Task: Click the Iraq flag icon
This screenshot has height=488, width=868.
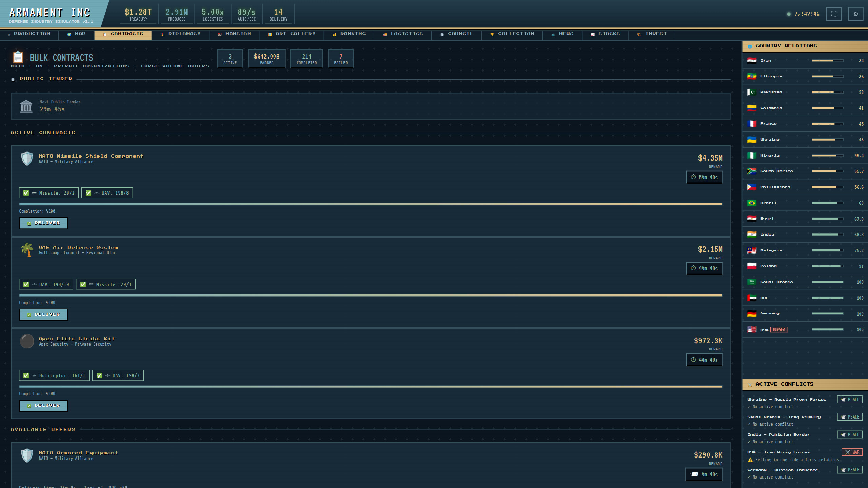Action: [752, 61]
